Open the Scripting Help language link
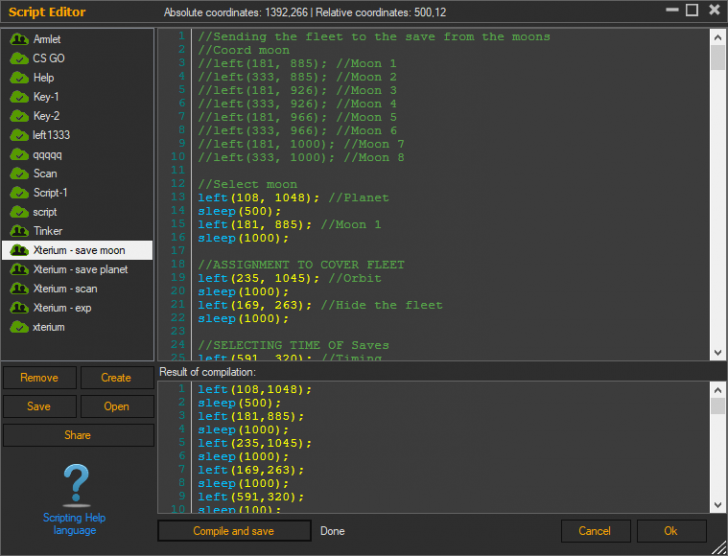This screenshot has width=728, height=556. click(x=74, y=524)
